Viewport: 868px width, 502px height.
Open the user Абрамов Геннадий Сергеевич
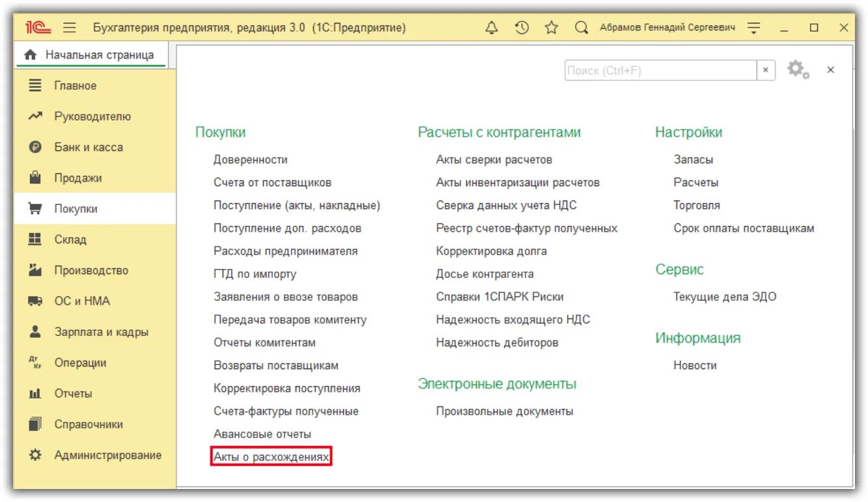coord(667,28)
